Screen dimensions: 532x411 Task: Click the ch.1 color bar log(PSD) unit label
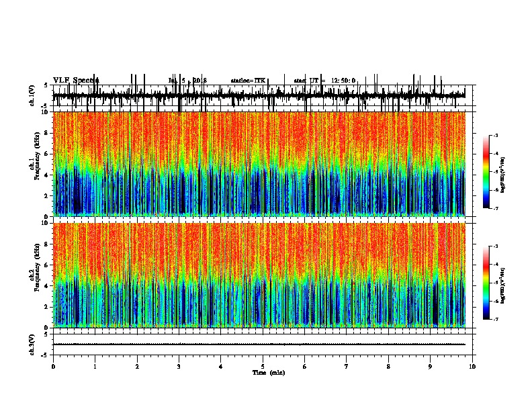pyautogui.click(x=503, y=175)
